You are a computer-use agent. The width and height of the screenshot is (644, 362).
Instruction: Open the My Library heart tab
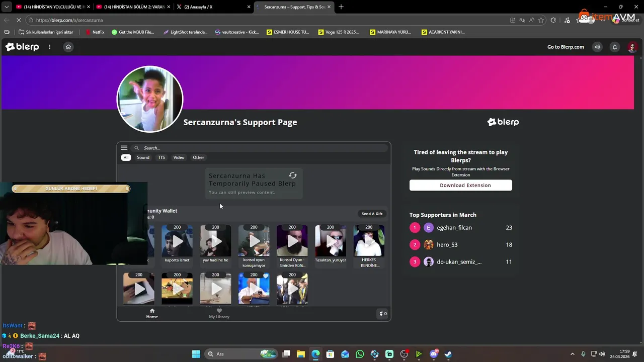(219, 313)
